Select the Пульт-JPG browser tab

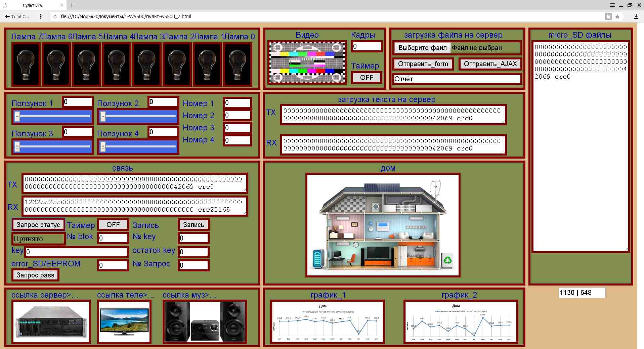(x=33, y=5)
